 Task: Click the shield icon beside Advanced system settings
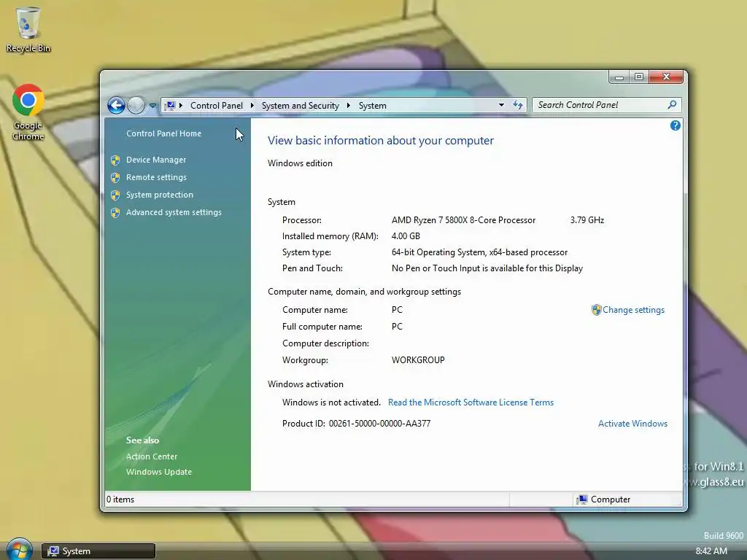115,213
